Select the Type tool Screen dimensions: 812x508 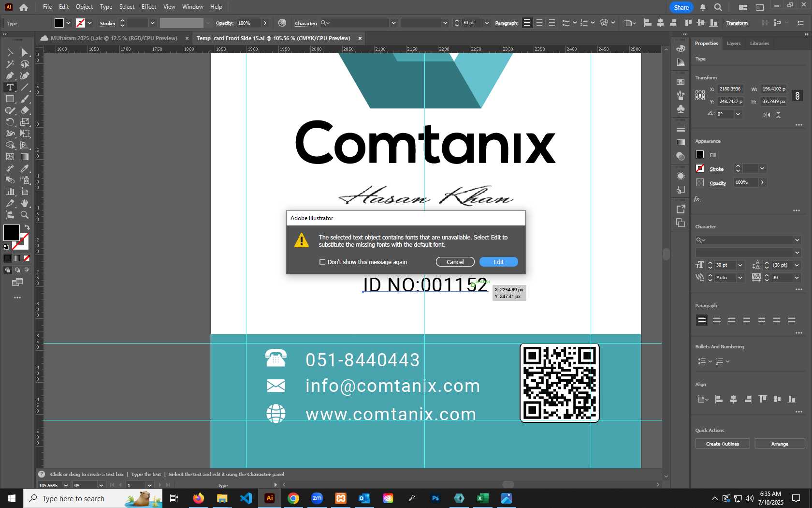[10, 87]
